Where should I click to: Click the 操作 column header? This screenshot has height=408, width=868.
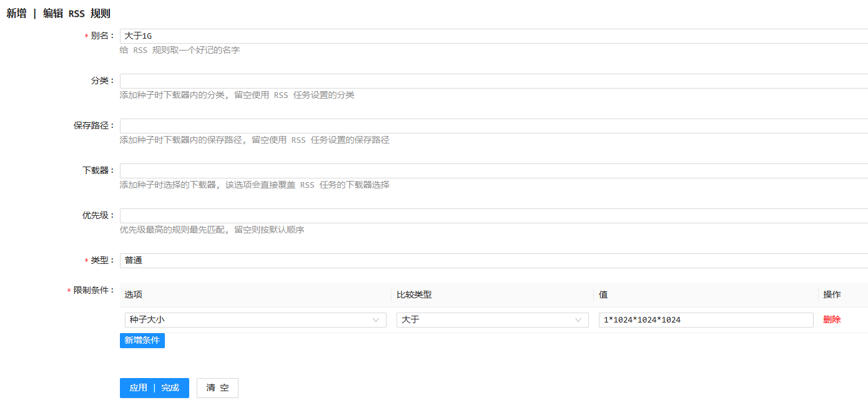pos(832,294)
